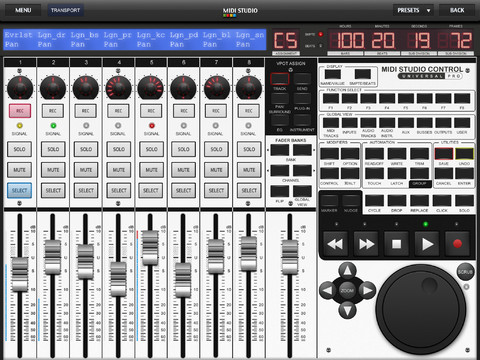Click the Lgn_dr track name on LCD

click(51, 35)
